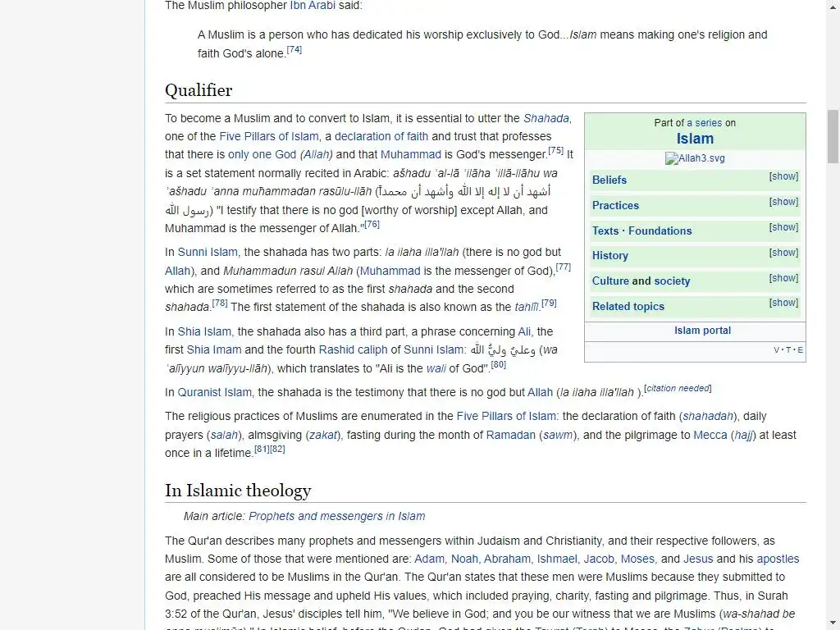Follow the Ramadan link
The image size is (840, 630).
[x=510, y=436]
